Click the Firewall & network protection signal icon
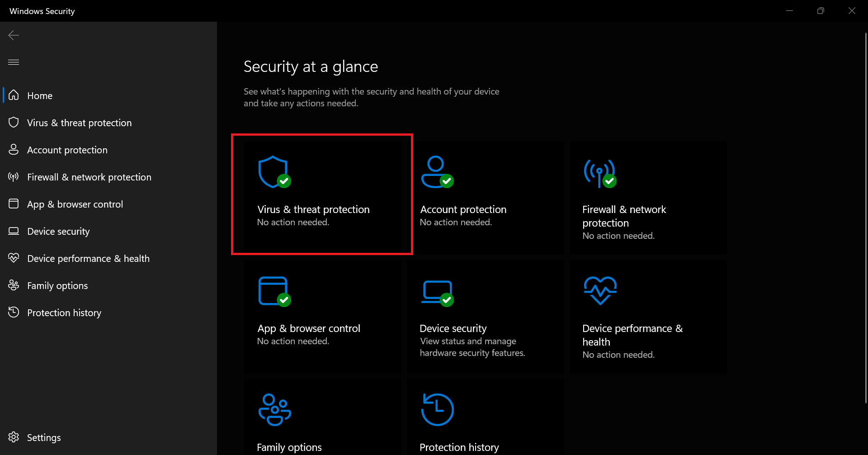This screenshot has width=868, height=455. coord(13,176)
